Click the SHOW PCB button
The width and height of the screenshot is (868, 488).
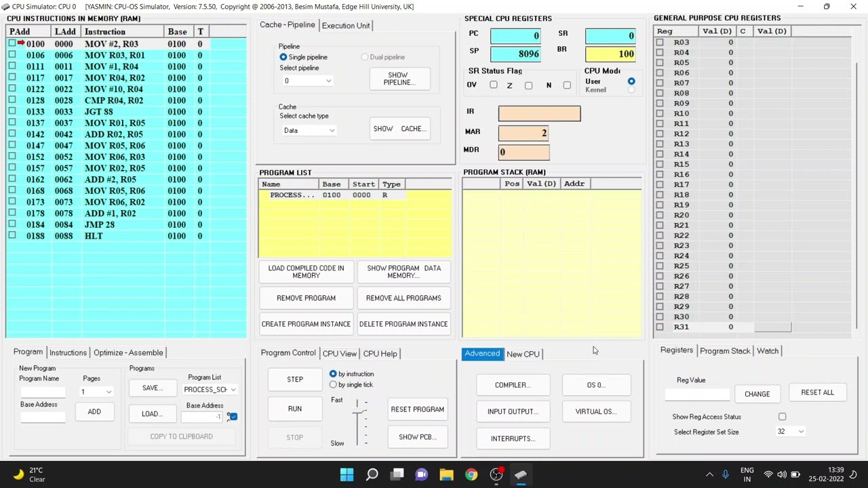418,437
